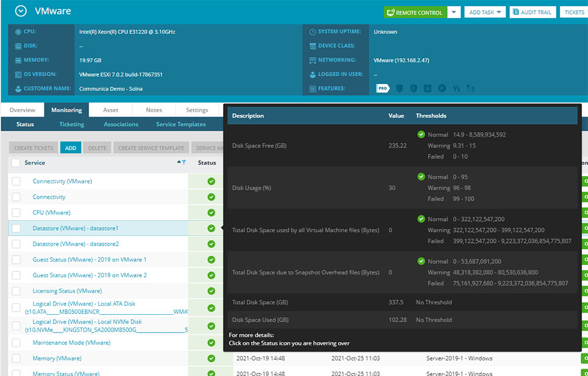Open the Ticketing sub-tab
Viewport: 588px width, 376px height.
[x=72, y=124]
